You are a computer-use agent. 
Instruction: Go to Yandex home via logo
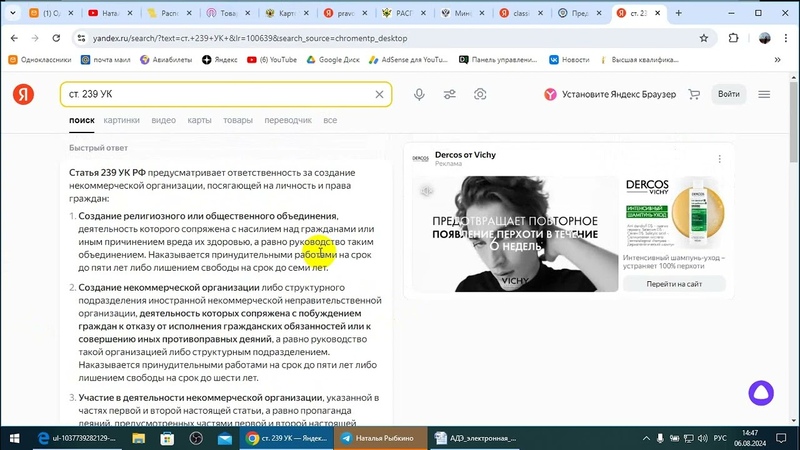point(23,94)
